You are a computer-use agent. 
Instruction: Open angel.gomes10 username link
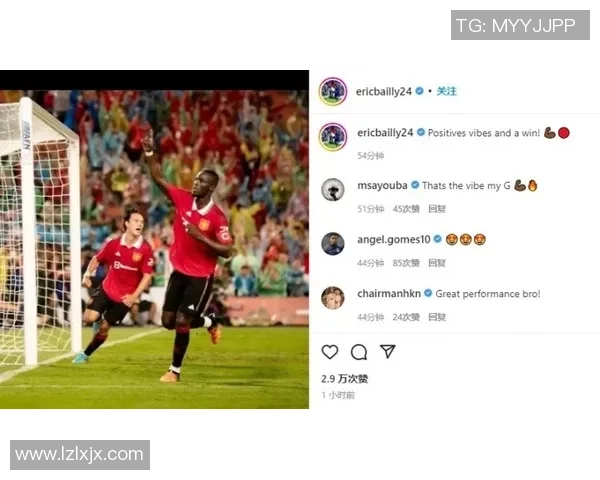pyautogui.click(x=394, y=240)
